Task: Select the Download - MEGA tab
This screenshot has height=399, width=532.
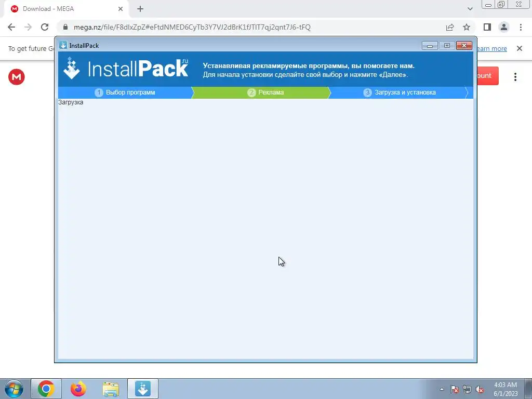Action: coord(67,9)
